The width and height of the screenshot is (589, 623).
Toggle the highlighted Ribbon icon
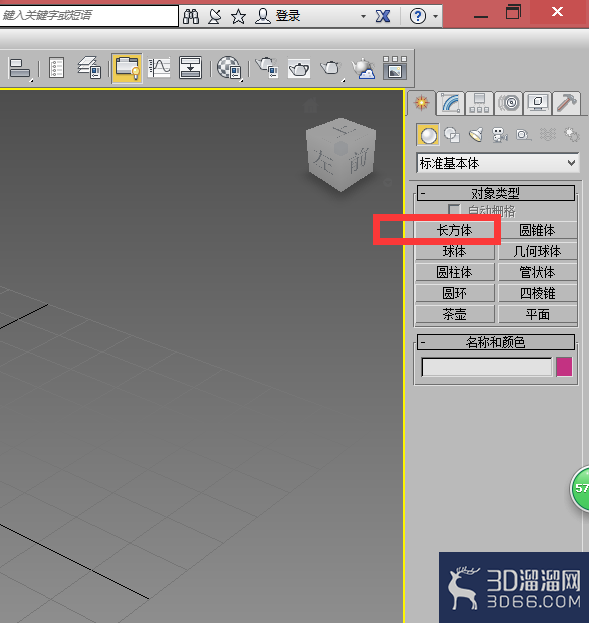click(x=127, y=68)
